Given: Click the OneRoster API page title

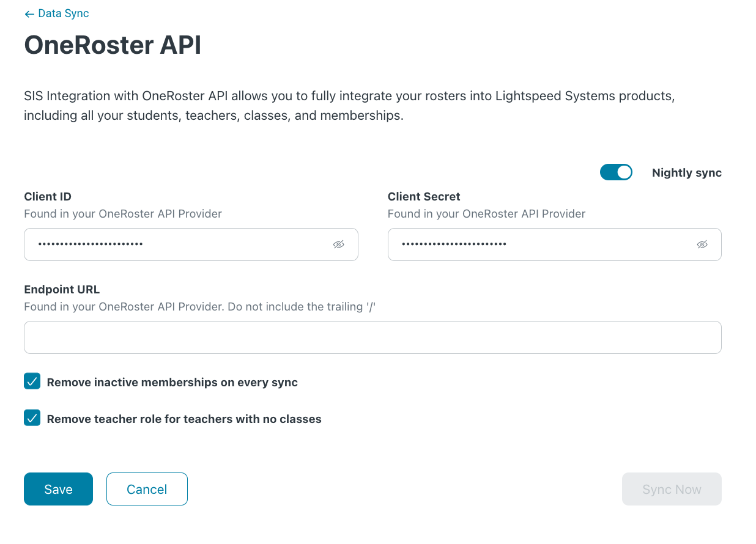Looking at the screenshot, I should click(113, 45).
